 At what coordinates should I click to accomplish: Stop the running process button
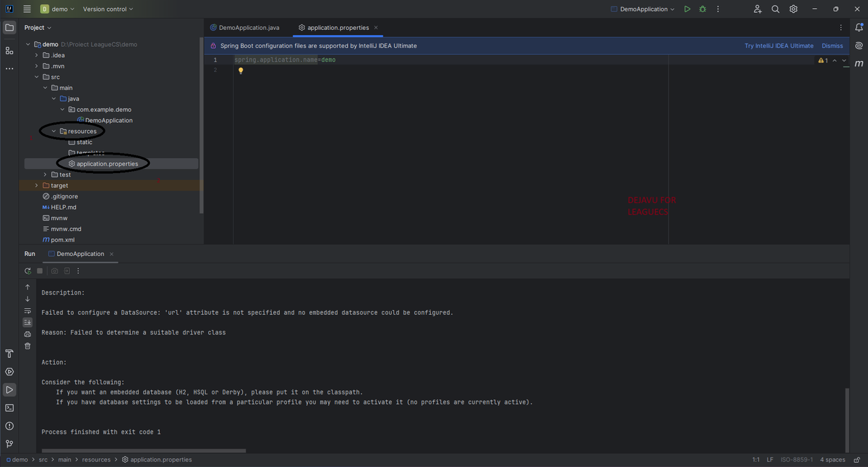pos(40,271)
